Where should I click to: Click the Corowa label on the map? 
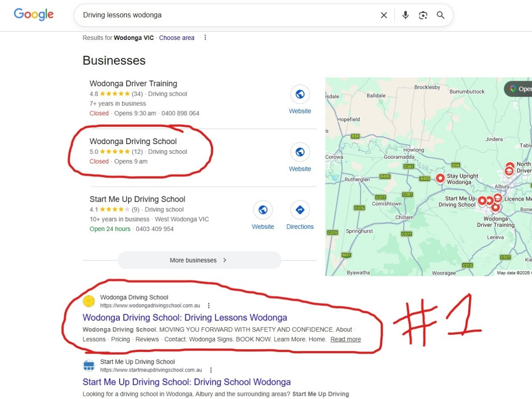pyautogui.click(x=334, y=157)
